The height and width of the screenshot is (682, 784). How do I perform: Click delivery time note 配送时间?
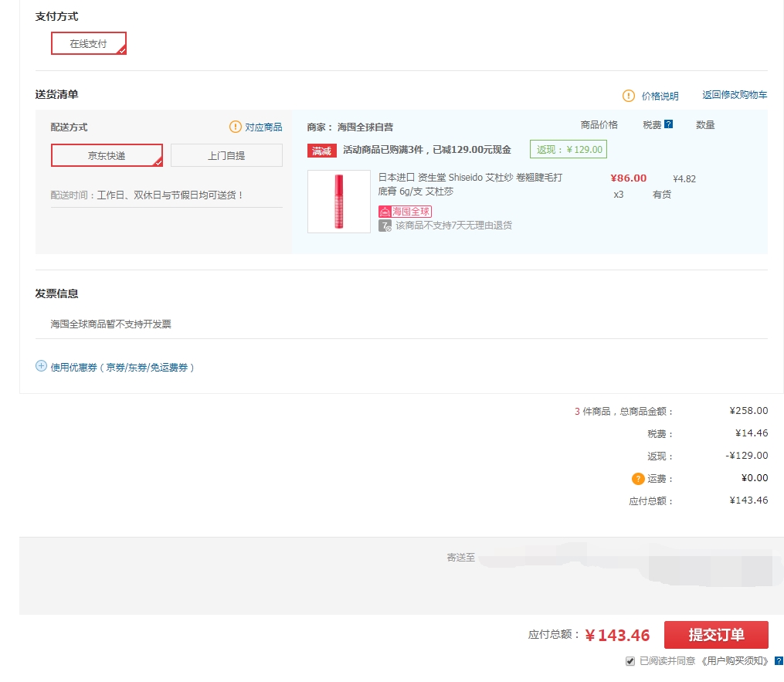click(146, 195)
